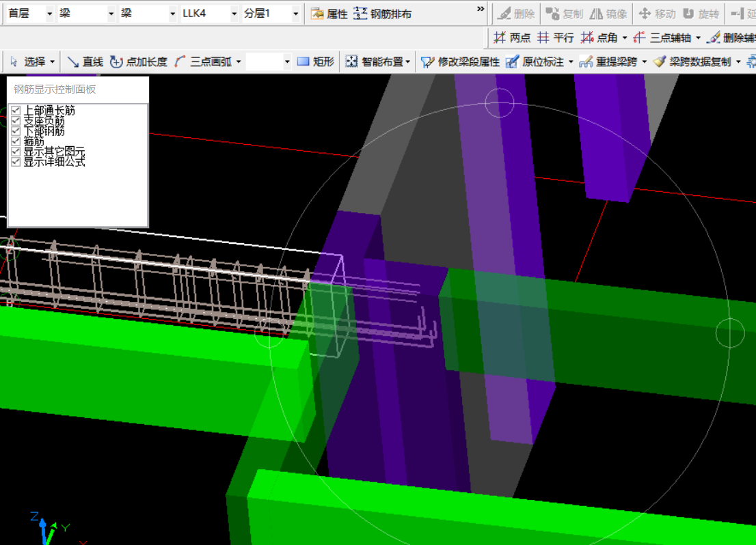Click the XYZ axis indicator in viewport

[x=51, y=528]
